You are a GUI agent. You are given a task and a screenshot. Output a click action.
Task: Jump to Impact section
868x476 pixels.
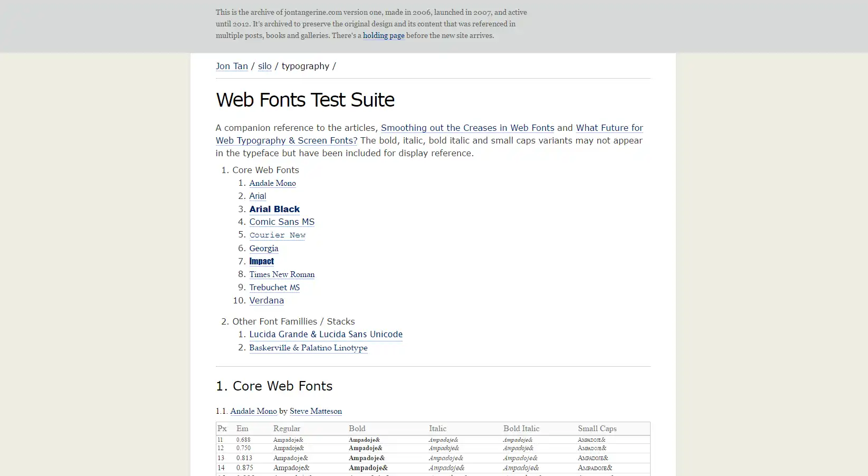point(262,261)
